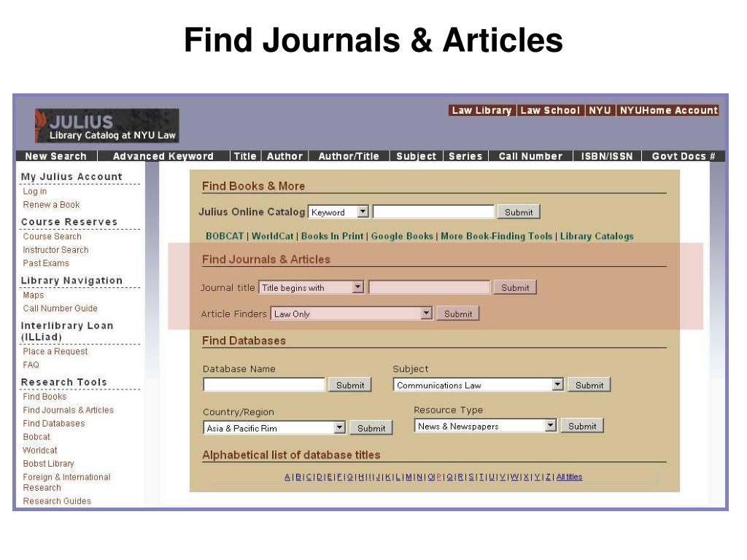Open Instructor Search link
The height and width of the screenshot is (560, 747).
pos(55,250)
